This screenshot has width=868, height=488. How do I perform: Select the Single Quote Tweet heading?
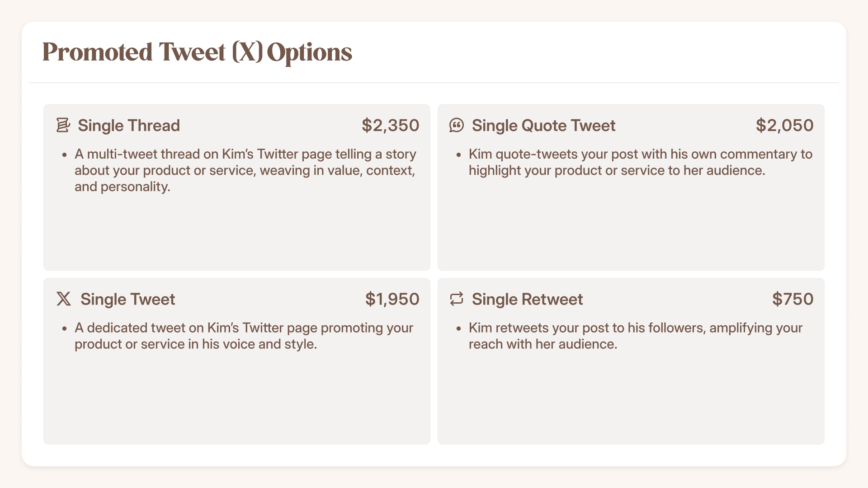[543, 125]
